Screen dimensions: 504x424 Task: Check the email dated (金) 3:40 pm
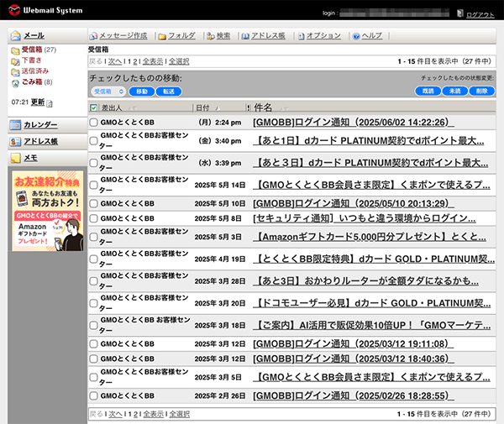point(93,141)
